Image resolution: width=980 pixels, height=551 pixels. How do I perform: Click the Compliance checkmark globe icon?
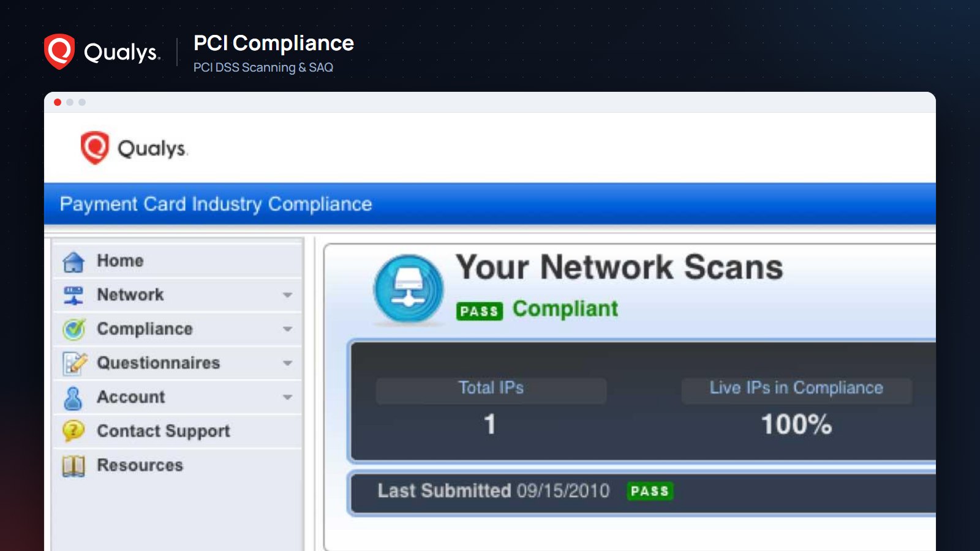click(73, 329)
